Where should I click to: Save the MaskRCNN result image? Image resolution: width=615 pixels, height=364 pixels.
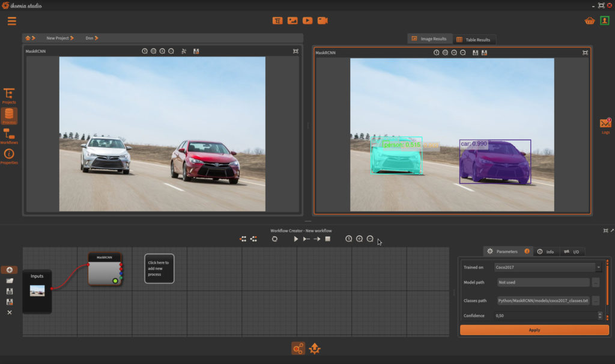pos(476,52)
